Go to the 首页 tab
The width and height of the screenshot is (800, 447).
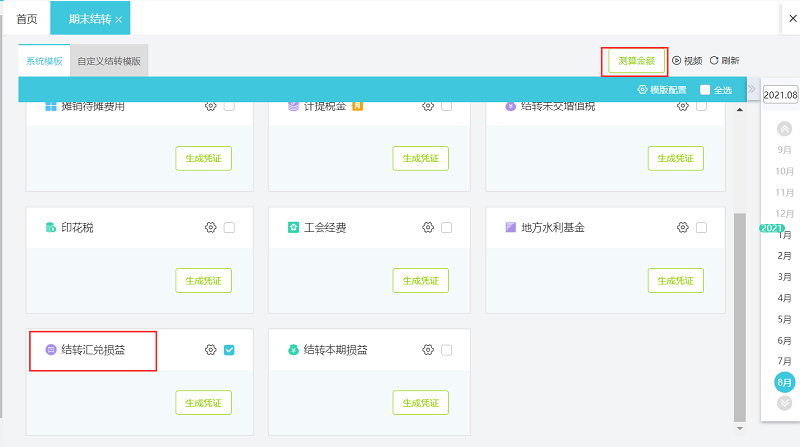coord(27,19)
